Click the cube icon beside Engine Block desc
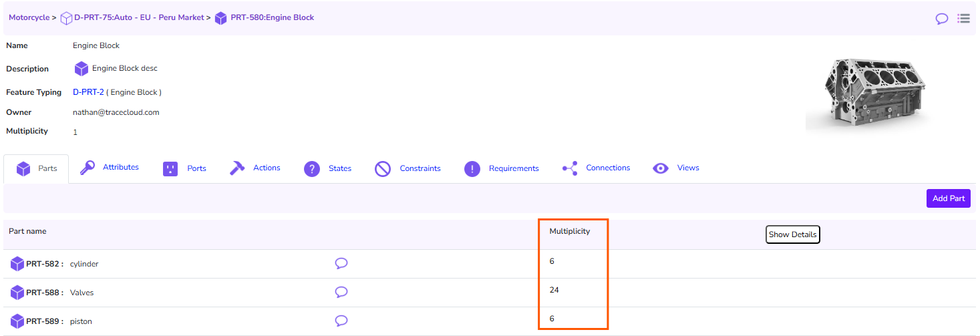Image resolution: width=980 pixels, height=336 pixels. point(81,69)
